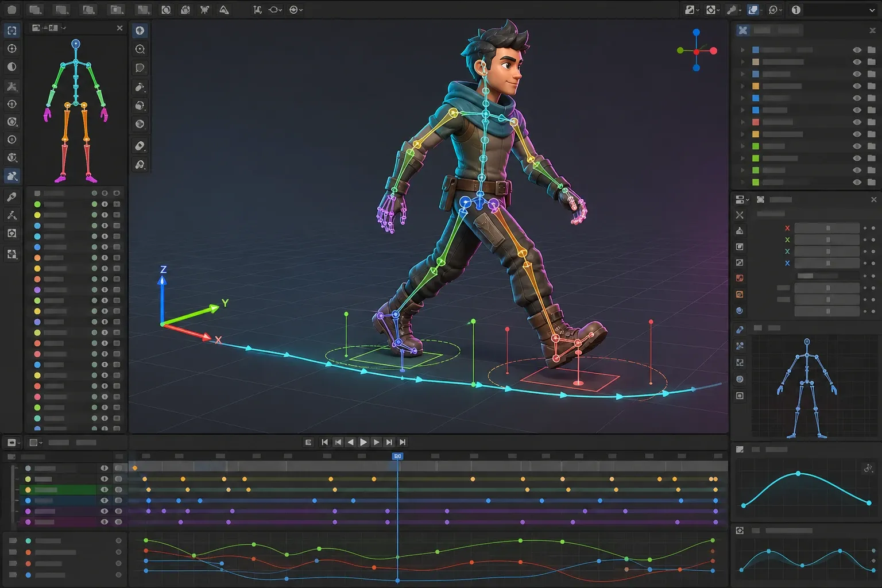Open the blue sphere tab in properties sidebar
882x588 pixels.
pos(740,311)
